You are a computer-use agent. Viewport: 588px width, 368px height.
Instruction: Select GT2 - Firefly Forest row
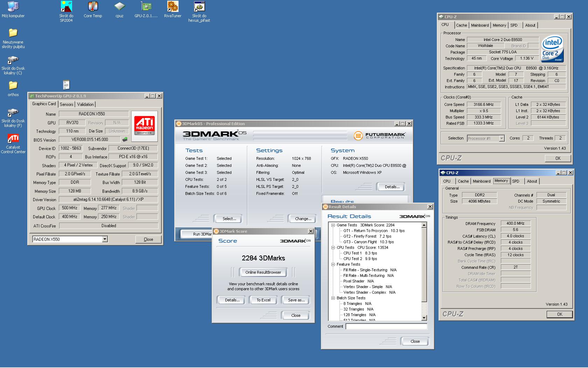point(367,236)
